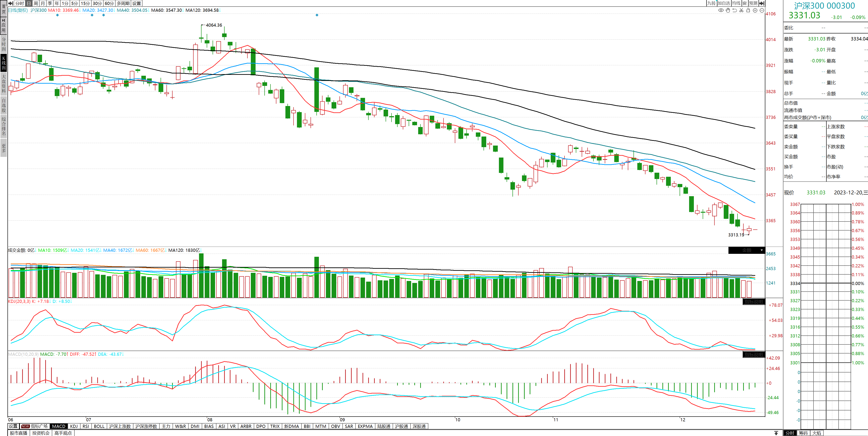Click the zoom in plus circle icon
The image size is (868, 436).
pos(755,10)
